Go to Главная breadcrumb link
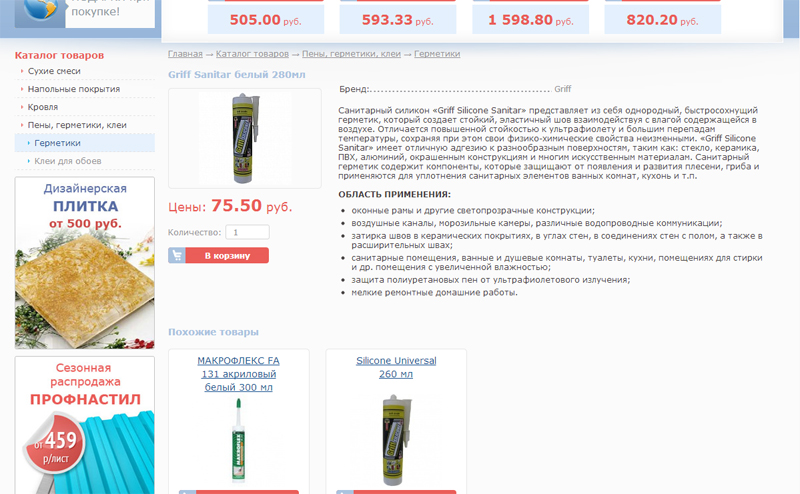 coord(185,54)
